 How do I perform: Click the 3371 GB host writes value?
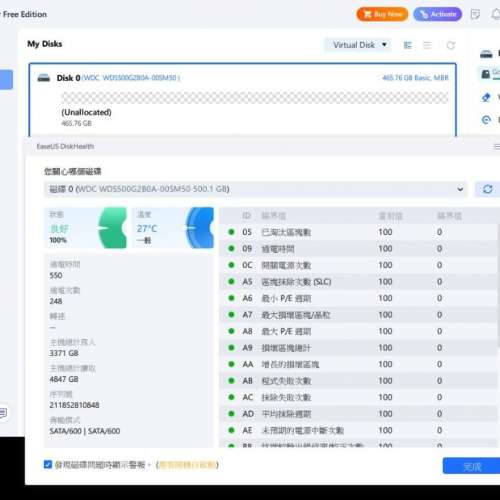(64, 353)
